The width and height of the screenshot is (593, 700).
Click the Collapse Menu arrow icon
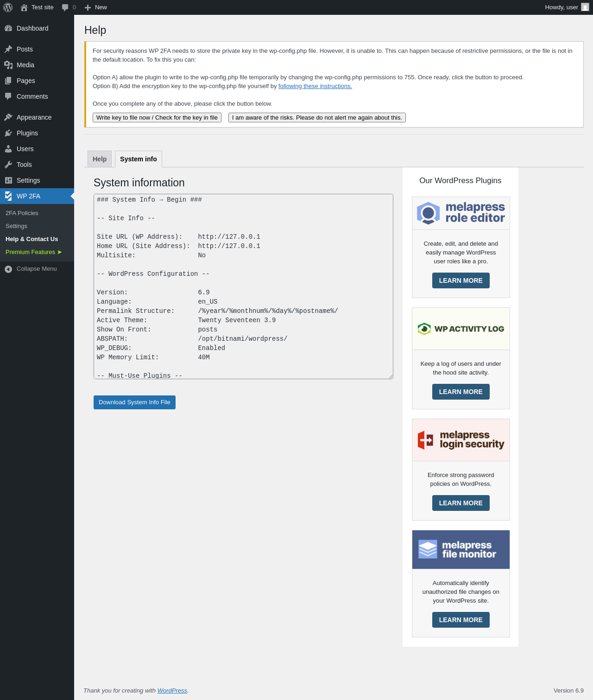point(8,269)
